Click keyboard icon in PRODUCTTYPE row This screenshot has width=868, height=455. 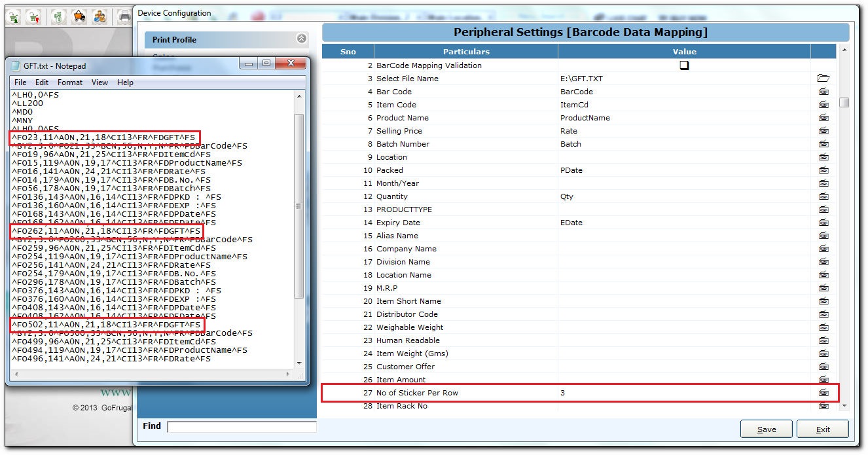823,209
